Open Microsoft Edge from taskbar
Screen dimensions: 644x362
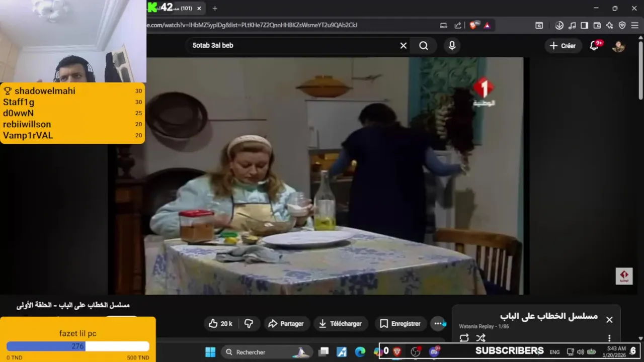pos(360,352)
